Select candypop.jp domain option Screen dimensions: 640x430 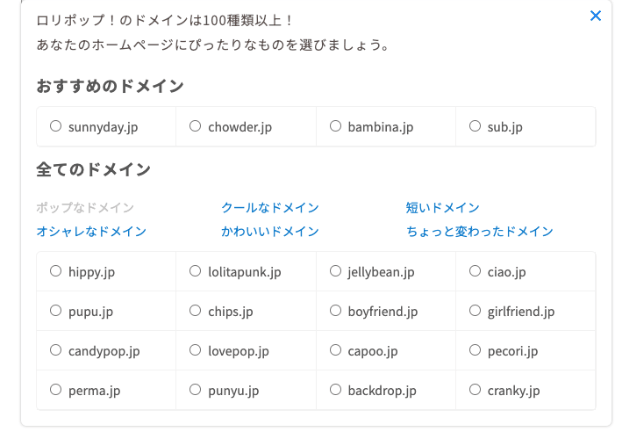[x=55, y=351]
